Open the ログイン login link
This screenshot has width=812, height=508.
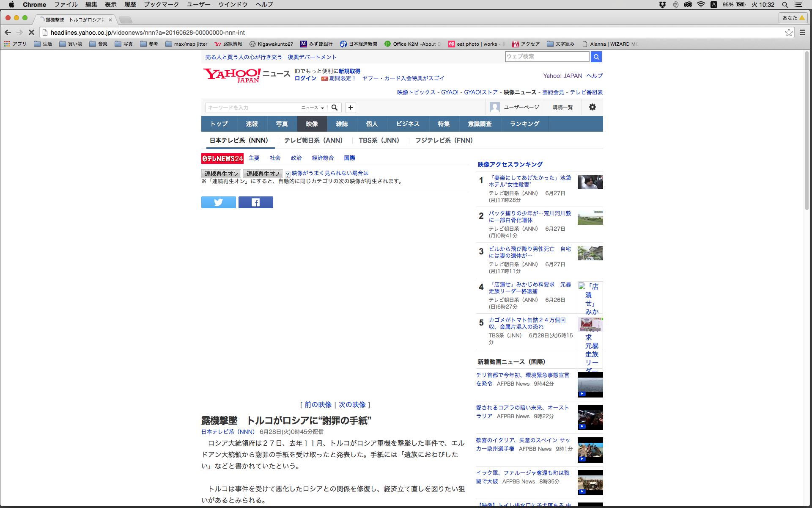pyautogui.click(x=305, y=78)
